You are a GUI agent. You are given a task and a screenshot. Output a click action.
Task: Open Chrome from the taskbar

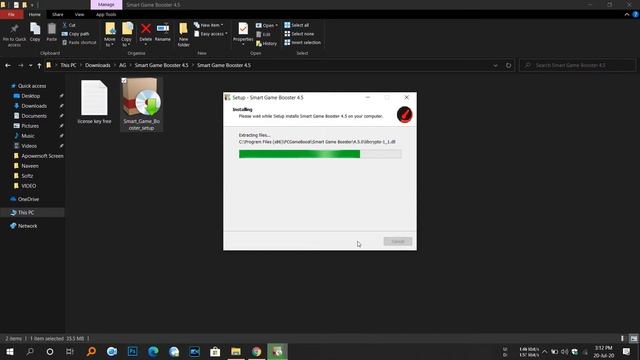coord(256,351)
